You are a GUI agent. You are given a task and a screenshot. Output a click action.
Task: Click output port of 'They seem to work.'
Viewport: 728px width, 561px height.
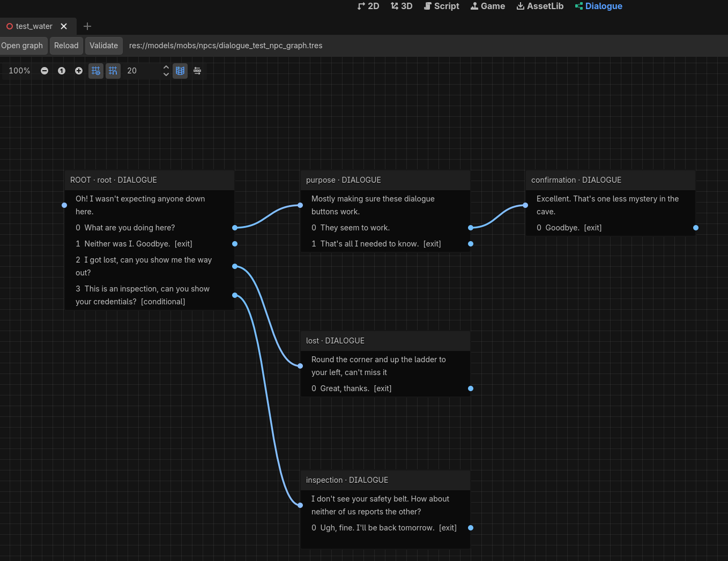tap(471, 228)
